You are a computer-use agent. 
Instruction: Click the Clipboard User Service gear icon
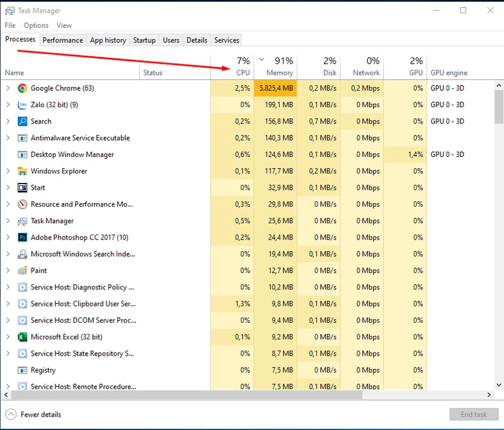point(22,304)
